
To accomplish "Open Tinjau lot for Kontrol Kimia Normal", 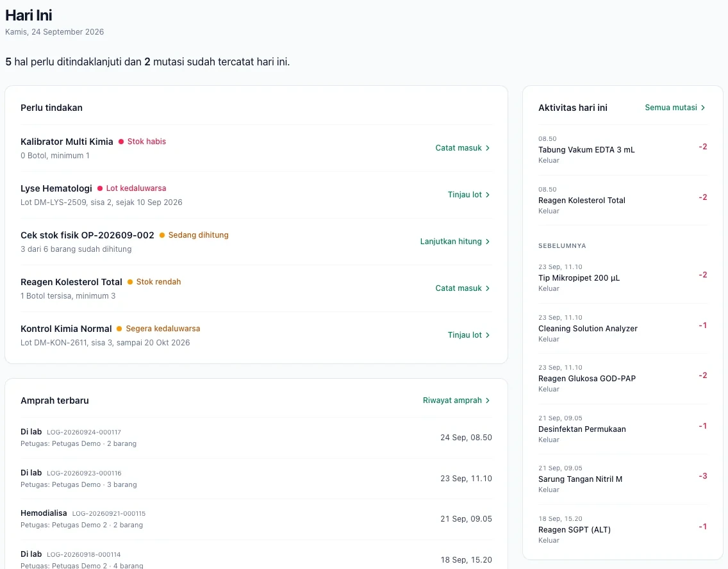I will (468, 335).
